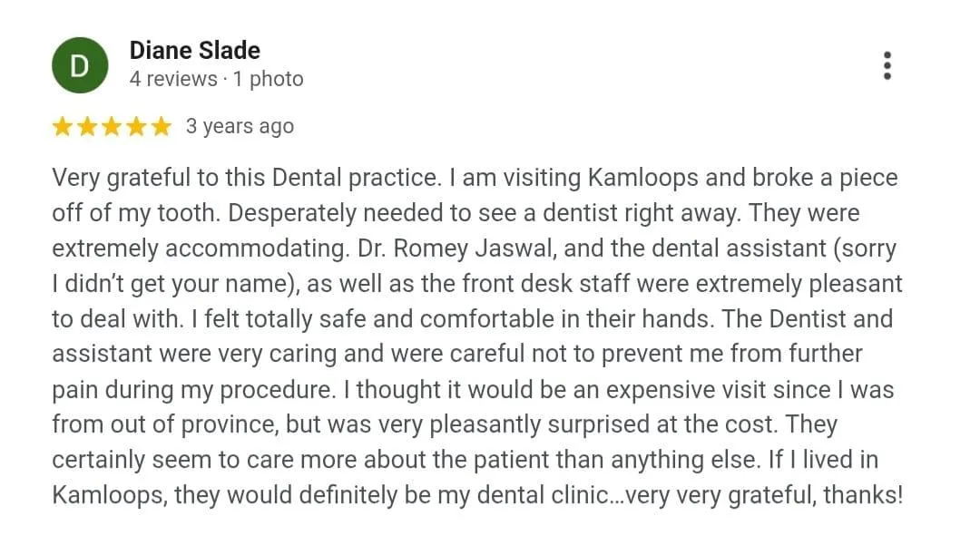Screen dimensions: 980x545
Task: Open the three-dot review options menu
Action: click(887, 65)
